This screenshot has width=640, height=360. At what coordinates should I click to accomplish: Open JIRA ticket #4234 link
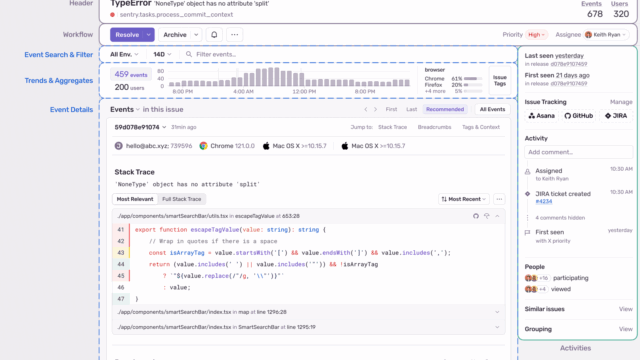click(x=544, y=202)
